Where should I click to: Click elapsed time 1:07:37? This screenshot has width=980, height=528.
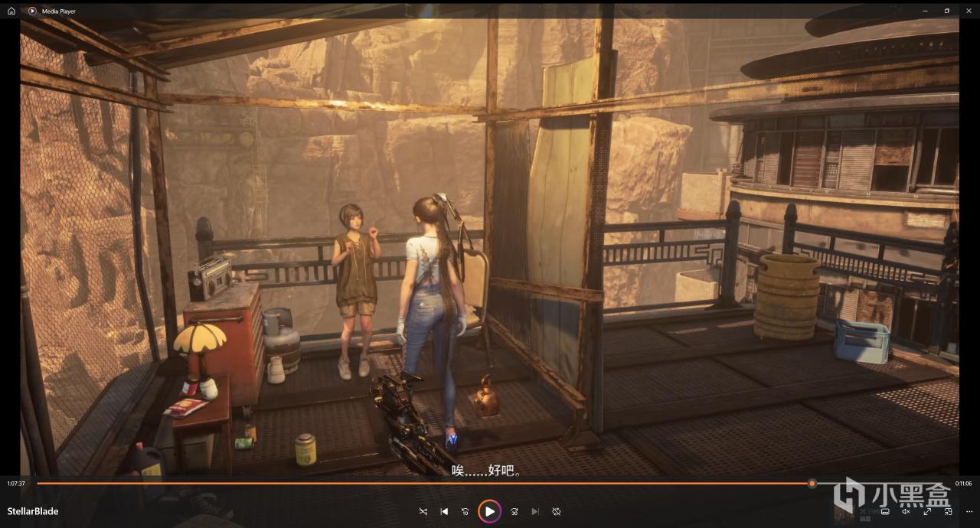16,484
